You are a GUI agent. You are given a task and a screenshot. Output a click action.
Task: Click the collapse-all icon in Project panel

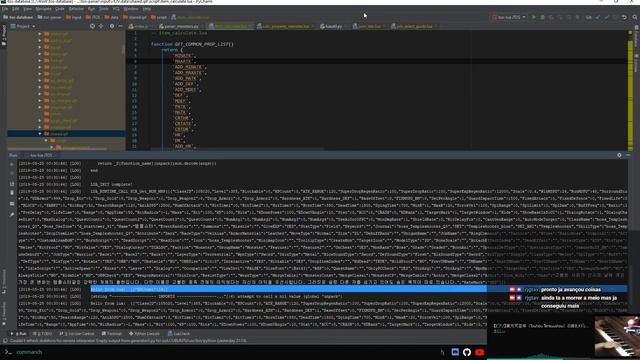tap(101, 26)
